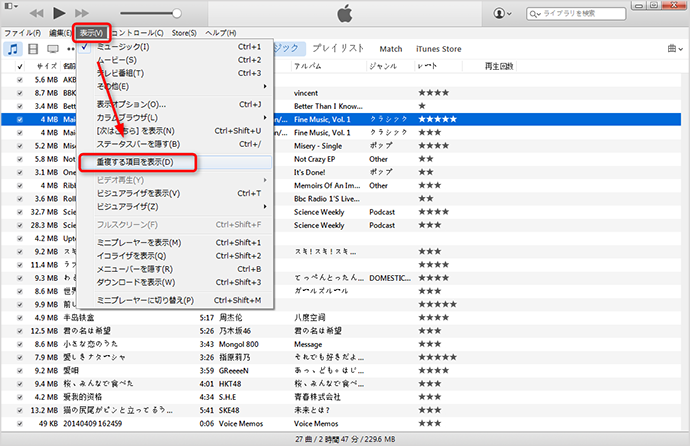This screenshot has height=446, width=690.
Task: Open the ファイル(F) menu
Action: point(22,33)
